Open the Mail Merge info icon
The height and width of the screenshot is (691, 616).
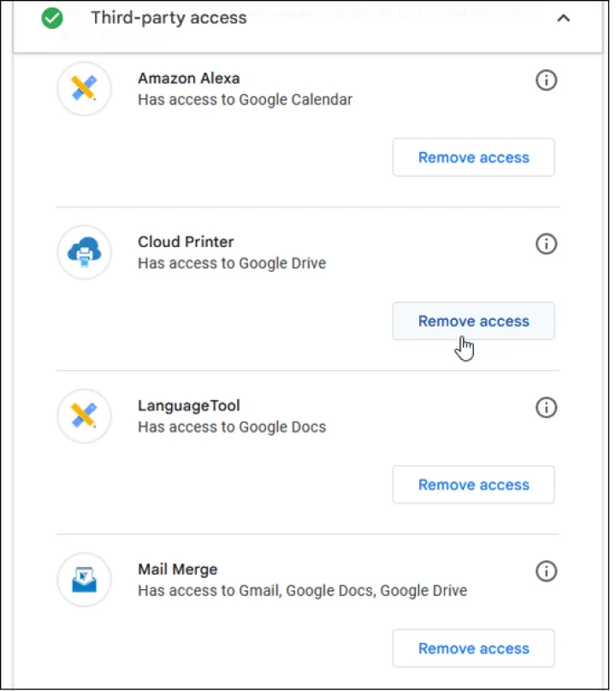[546, 570]
